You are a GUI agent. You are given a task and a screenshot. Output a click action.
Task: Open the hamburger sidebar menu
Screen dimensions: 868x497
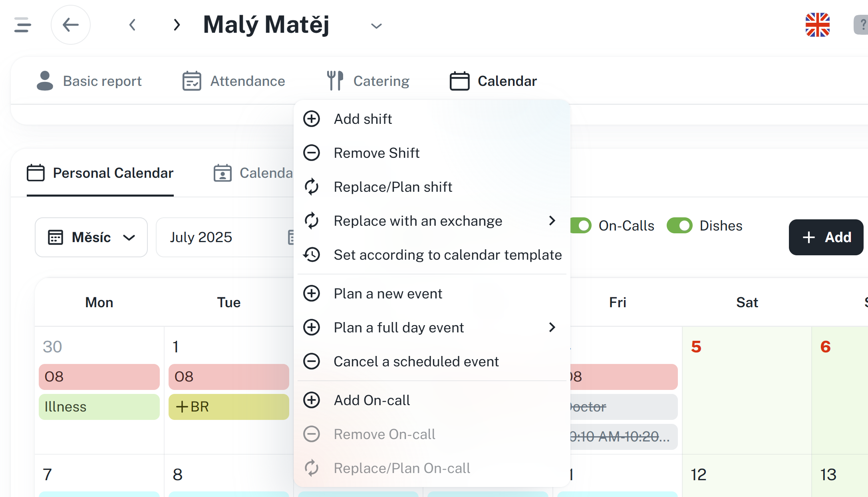[x=22, y=25]
